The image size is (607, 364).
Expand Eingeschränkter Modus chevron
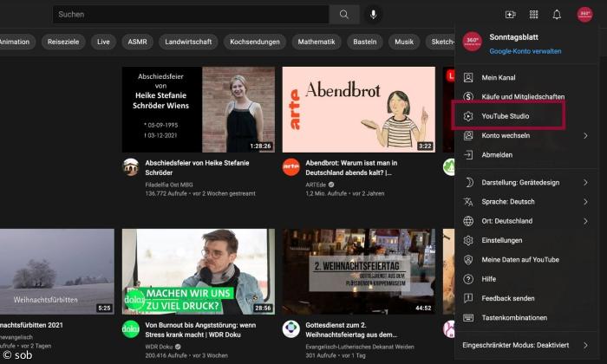click(585, 345)
